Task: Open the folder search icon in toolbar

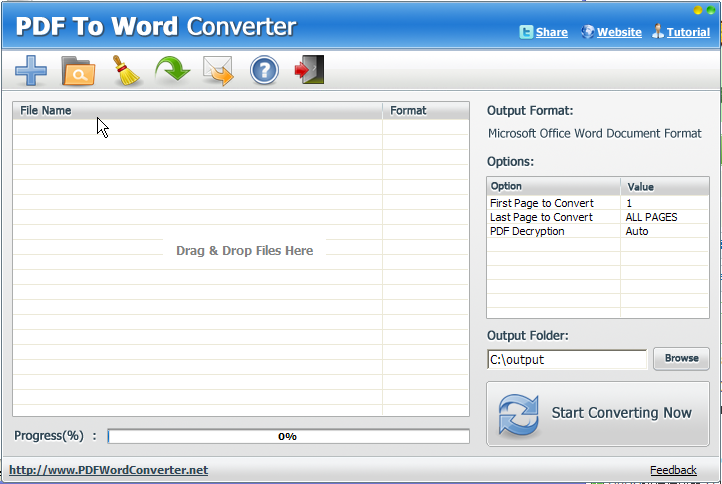Action: (x=78, y=71)
